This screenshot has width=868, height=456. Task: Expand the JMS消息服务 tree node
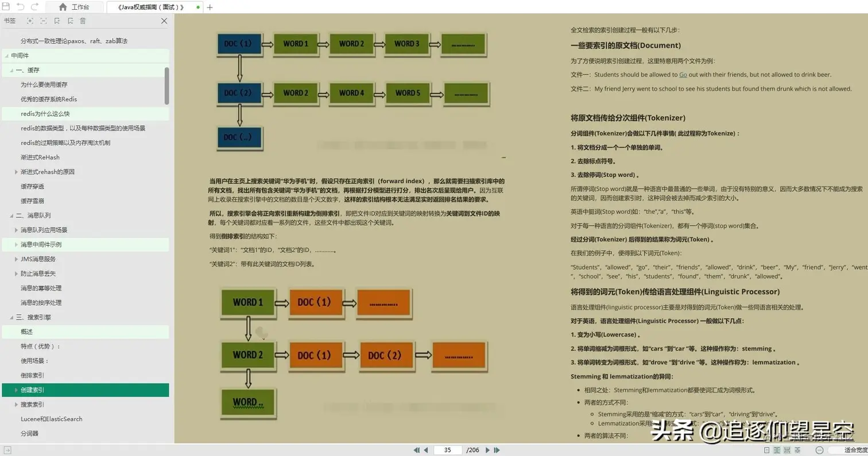(x=15, y=258)
